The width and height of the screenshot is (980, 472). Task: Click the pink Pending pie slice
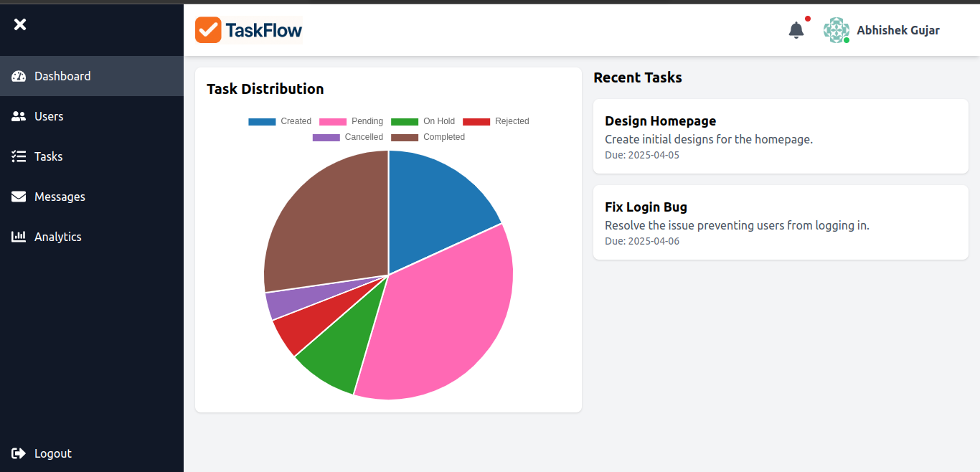(x=445, y=323)
